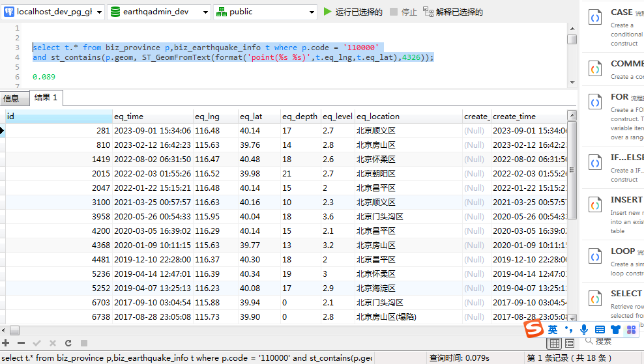
Task: Select the COMMENT snippet icon
Action: coord(595,69)
